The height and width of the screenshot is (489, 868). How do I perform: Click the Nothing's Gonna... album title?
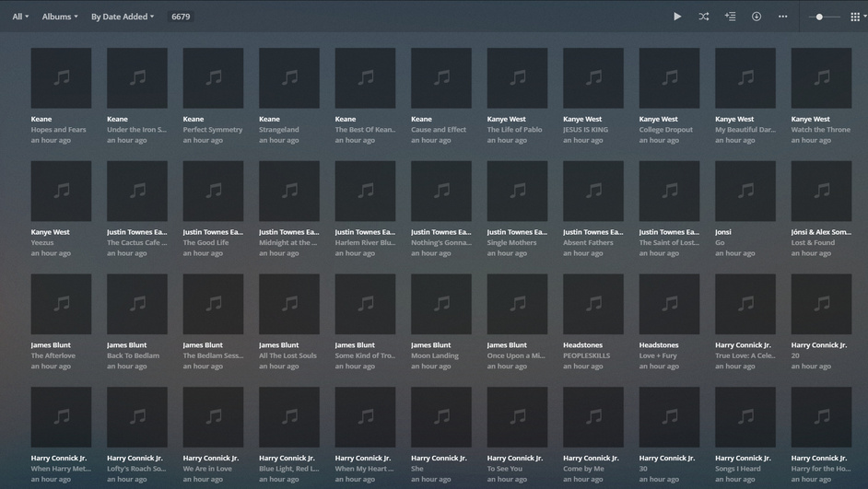coord(440,242)
